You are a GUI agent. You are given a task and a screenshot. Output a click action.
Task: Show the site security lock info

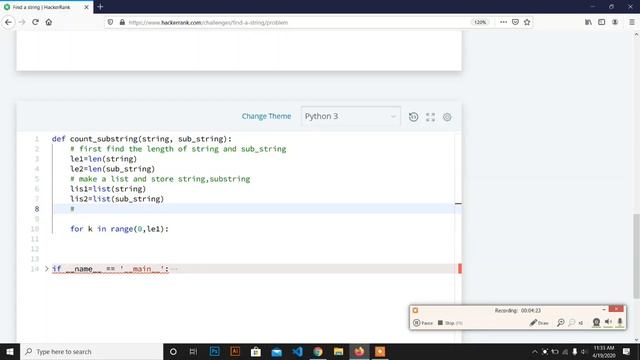pos(122,22)
